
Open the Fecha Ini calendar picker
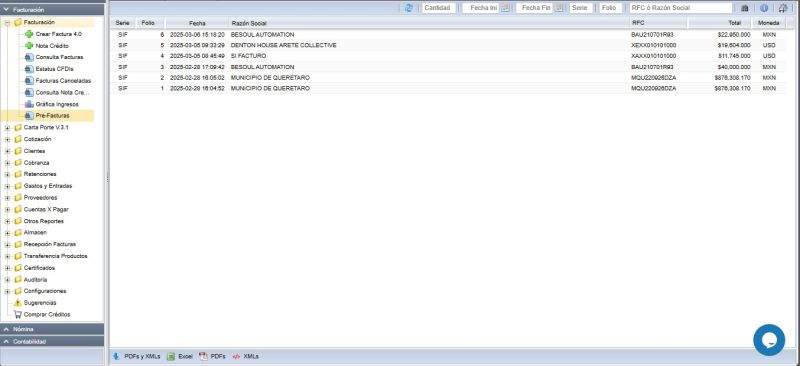point(505,8)
